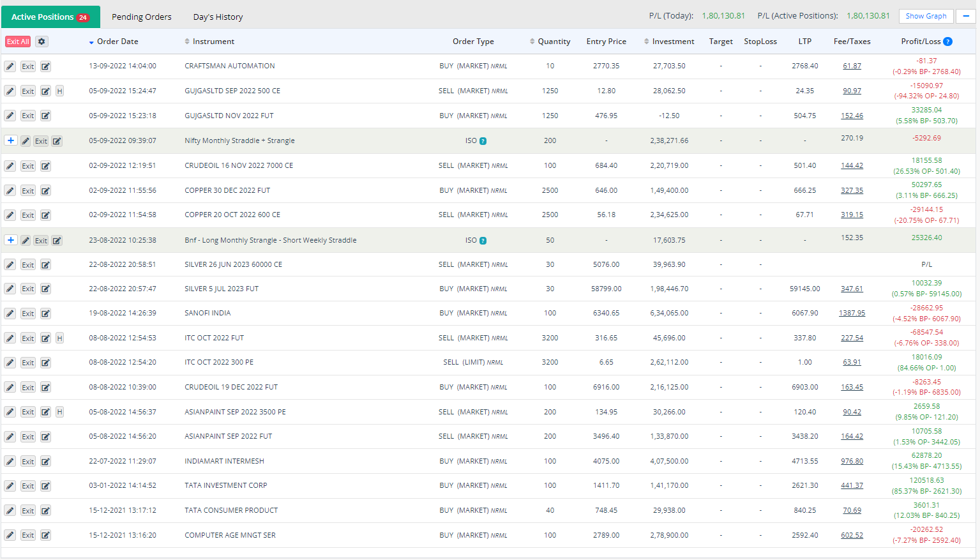Click the P/L (Active Positions) total value

tap(868, 16)
